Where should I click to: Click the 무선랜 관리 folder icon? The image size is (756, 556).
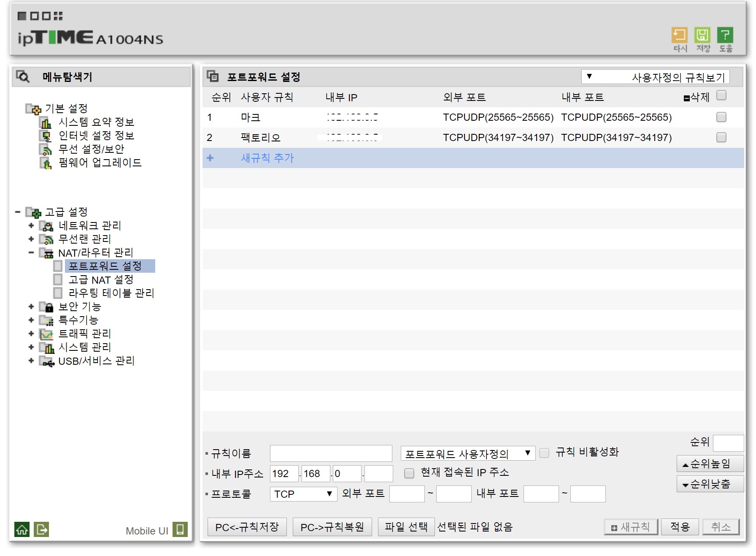tap(46, 239)
